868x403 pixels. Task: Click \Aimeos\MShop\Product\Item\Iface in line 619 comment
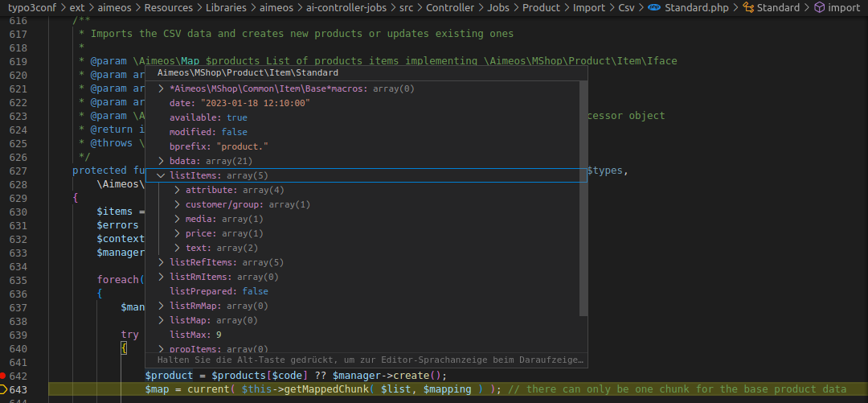580,61
